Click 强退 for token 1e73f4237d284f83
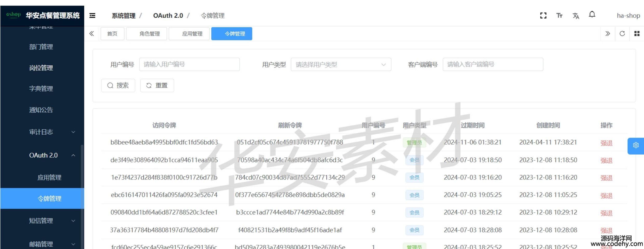Screen dimensions: 644x249 [606, 178]
